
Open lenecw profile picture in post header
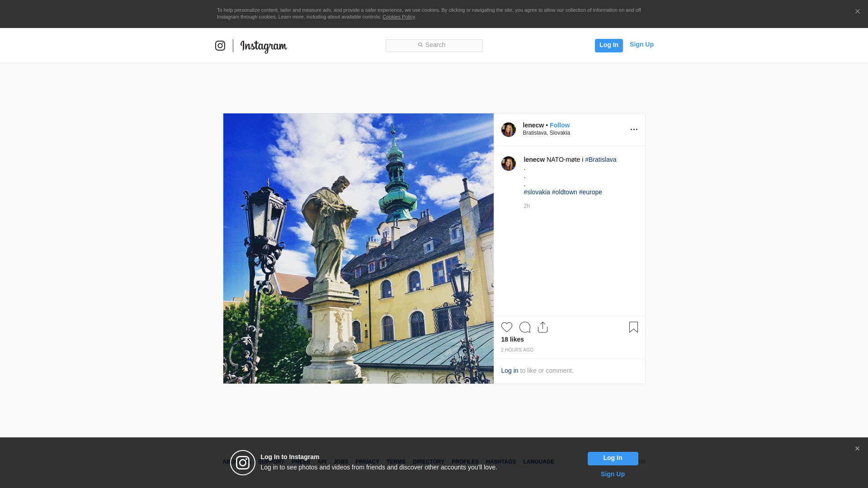tap(509, 130)
